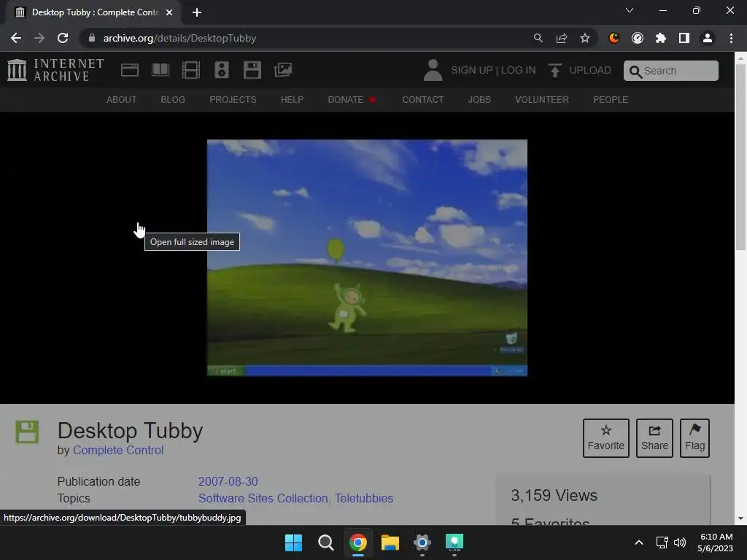The width and height of the screenshot is (747, 560).
Task: Click the DONATE menu item
Action: tap(352, 99)
